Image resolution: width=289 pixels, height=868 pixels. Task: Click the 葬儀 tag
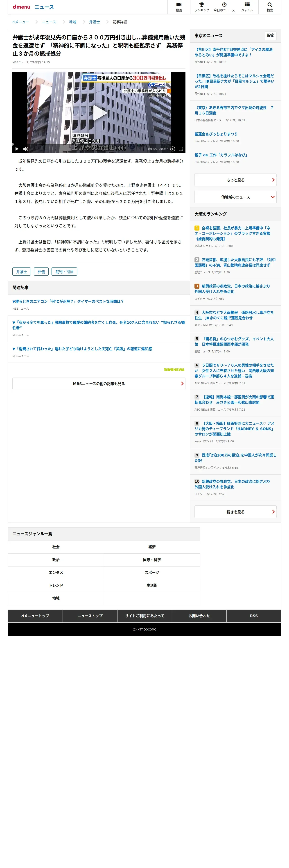tap(41, 272)
